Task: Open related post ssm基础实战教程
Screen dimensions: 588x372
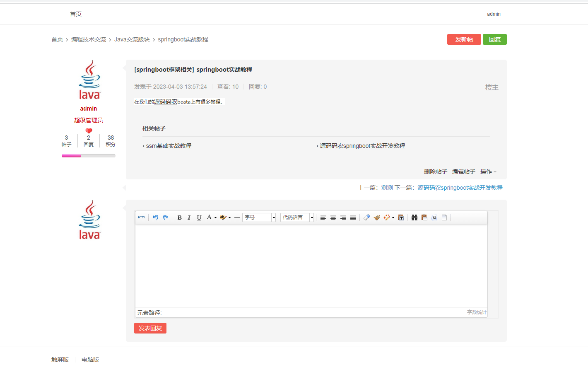Action: click(169, 146)
